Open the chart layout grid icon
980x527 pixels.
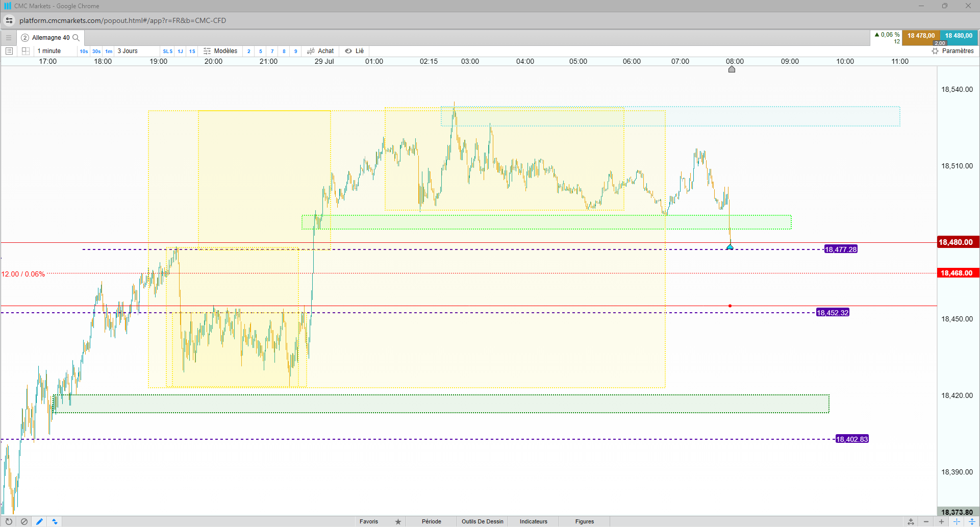click(x=26, y=51)
